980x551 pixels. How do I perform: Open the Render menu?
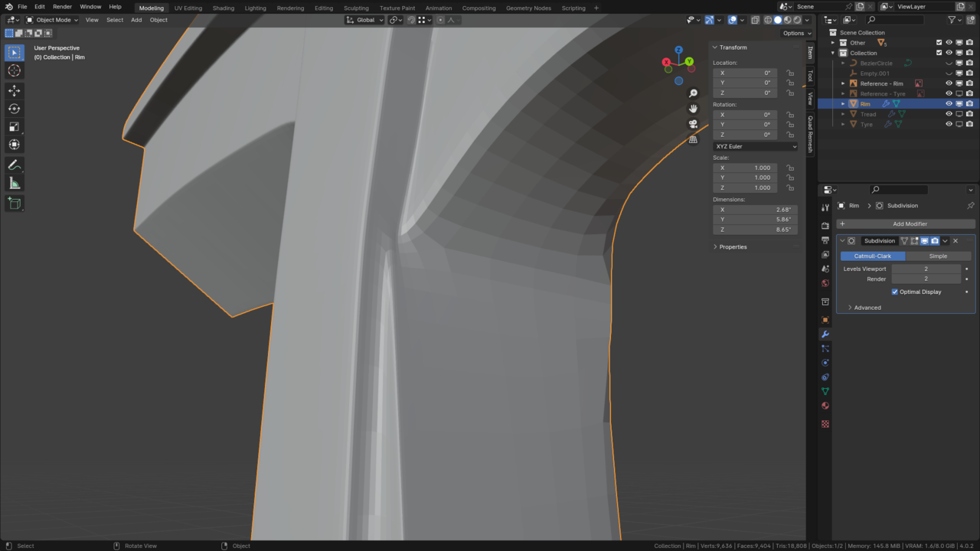(x=62, y=7)
